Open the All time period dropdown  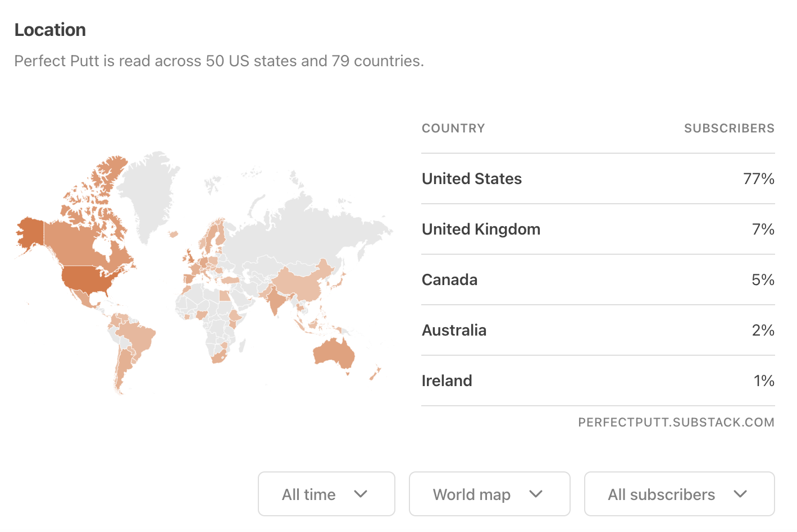[326, 494]
